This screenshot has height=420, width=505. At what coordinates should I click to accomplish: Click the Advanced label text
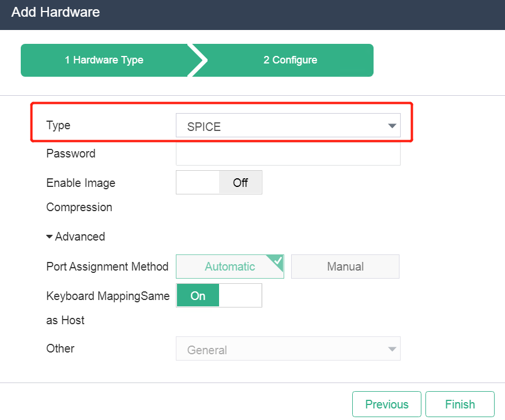click(x=80, y=237)
